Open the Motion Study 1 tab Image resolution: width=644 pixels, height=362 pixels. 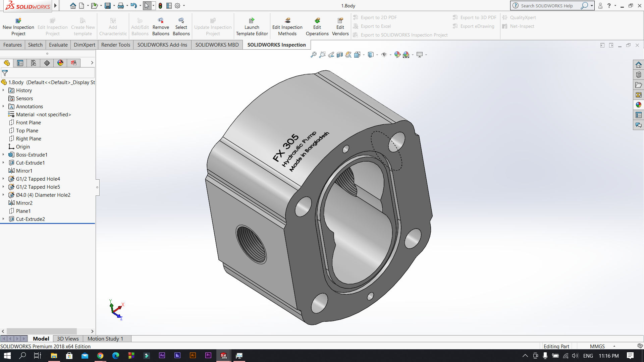105,339
